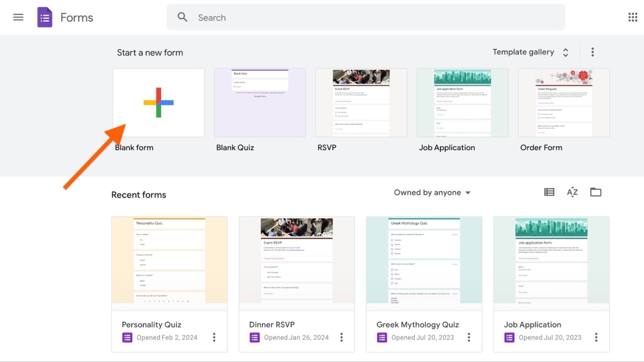Open Dinner RSVP three-dot menu
The height and width of the screenshot is (362, 644).
click(342, 337)
